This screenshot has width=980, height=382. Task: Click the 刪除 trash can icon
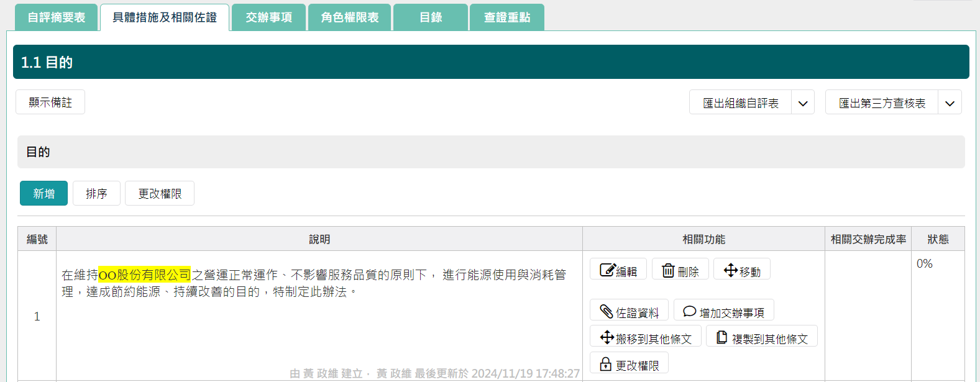click(668, 270)
